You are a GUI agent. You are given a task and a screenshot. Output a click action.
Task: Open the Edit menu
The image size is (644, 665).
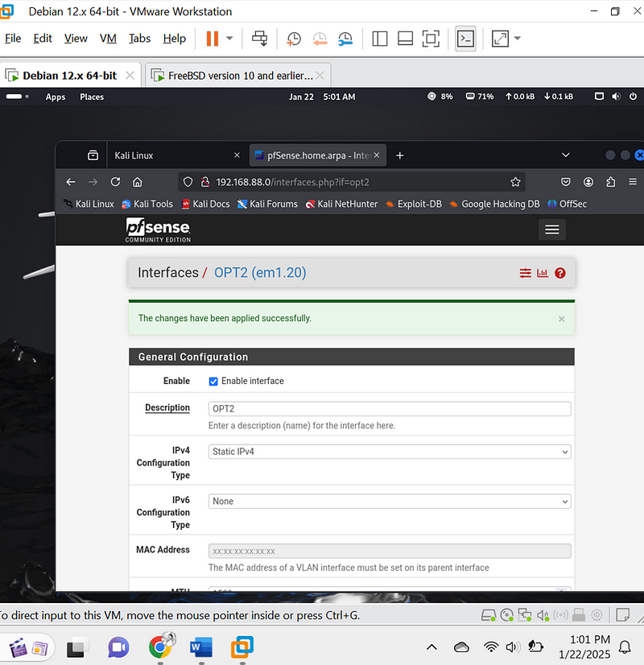point(43,39)
